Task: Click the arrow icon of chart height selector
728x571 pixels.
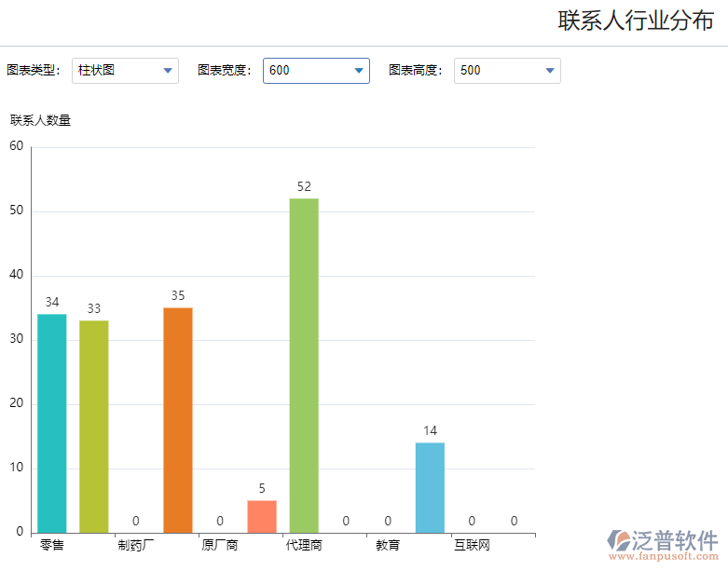Action: pyautogui.click(x=550, y=71)
